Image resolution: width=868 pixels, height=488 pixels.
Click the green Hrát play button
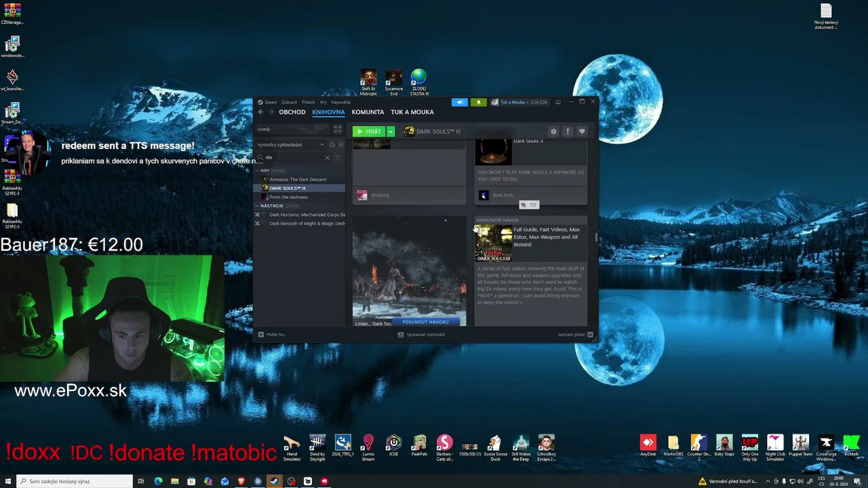[369, 131]
